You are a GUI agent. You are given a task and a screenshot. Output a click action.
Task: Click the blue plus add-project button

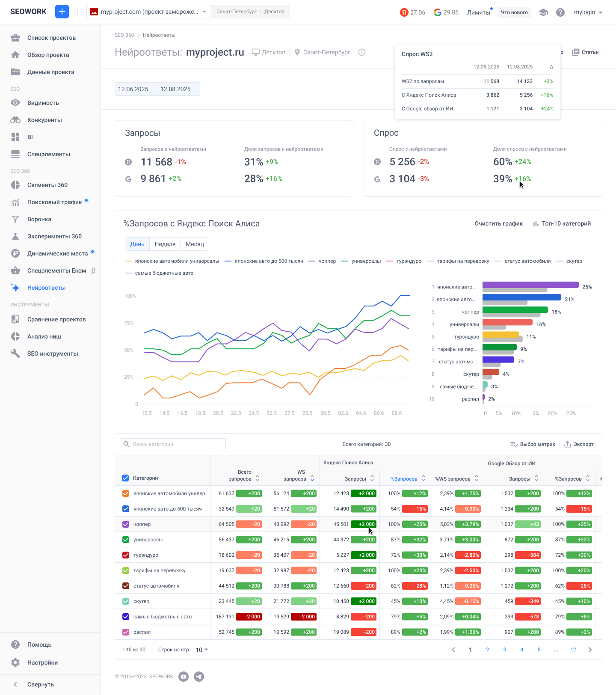coord(62,12)
